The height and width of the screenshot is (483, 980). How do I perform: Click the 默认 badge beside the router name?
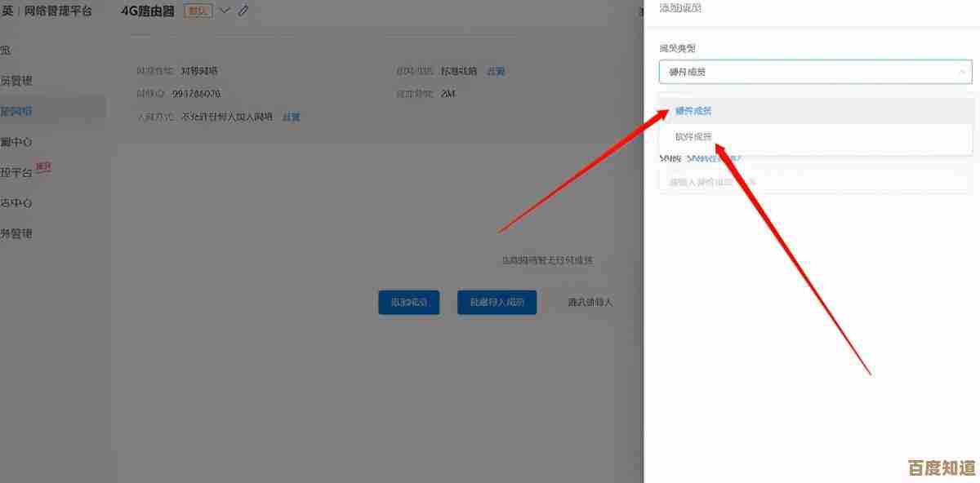pos(196,11)
